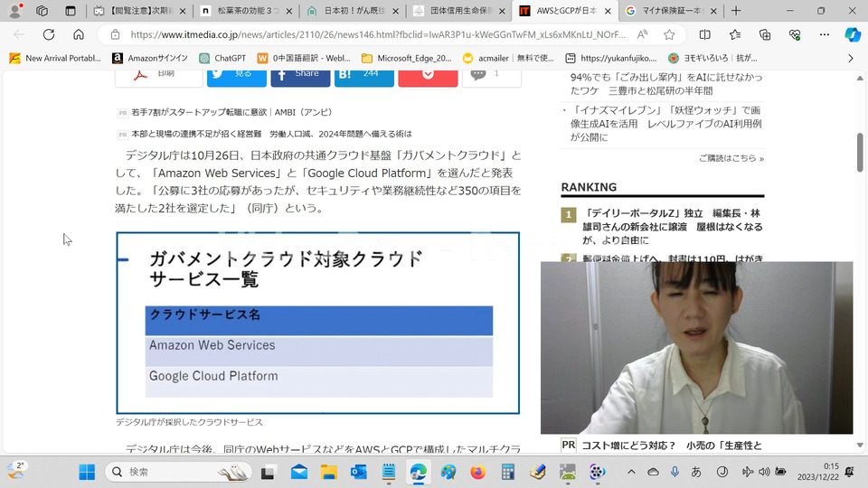The width and height of the screenshot is (868, 488).
Task: Switch to 団体信用生命保険 tab
Action: (458, 11)
